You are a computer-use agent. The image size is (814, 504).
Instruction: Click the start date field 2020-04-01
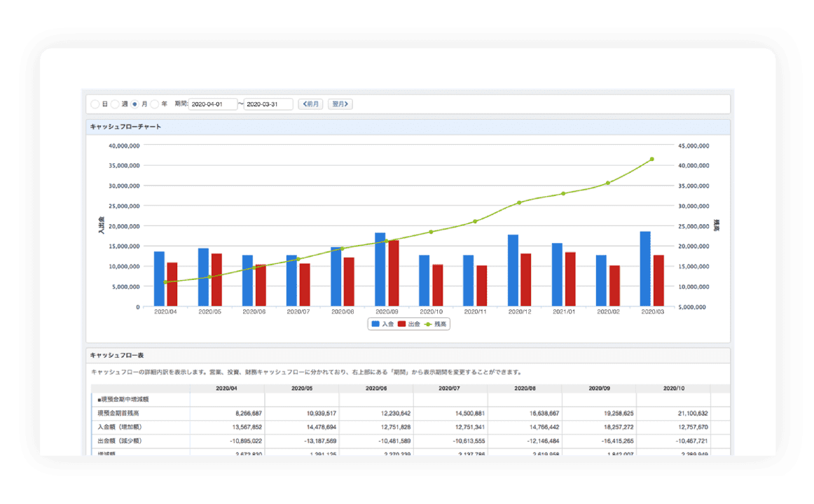[213, 104]
